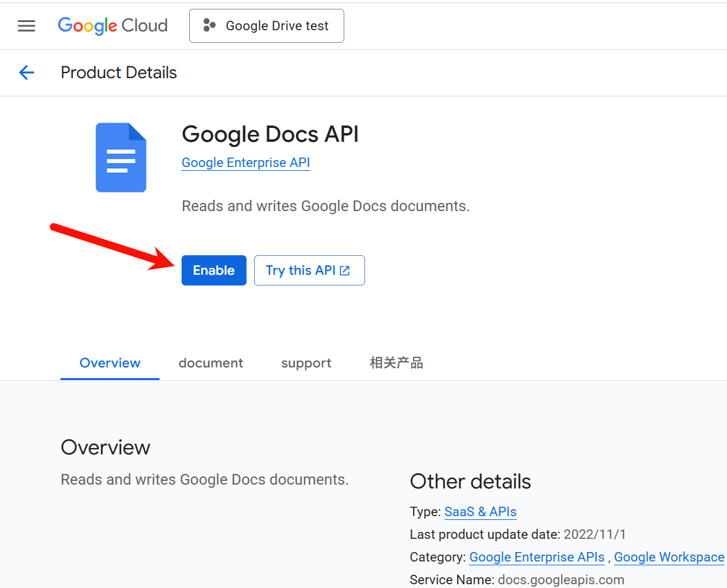727x588 pixels.
Task: Open the hamburger navigation menu
Action: pos(26,26)
